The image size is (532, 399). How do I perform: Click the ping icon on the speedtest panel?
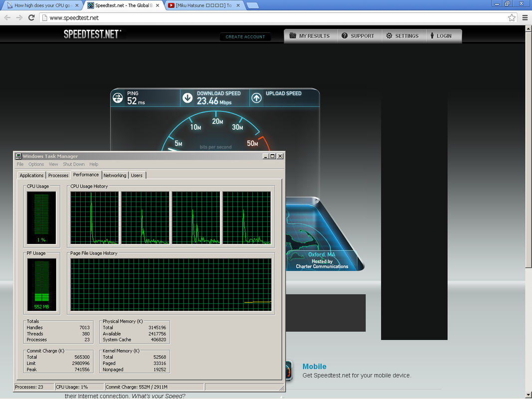pos(118,98)
